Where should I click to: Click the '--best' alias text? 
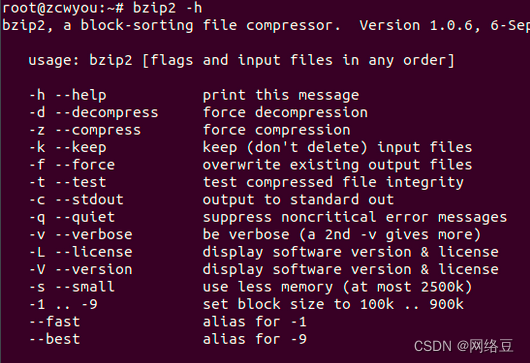coord(55,339)
